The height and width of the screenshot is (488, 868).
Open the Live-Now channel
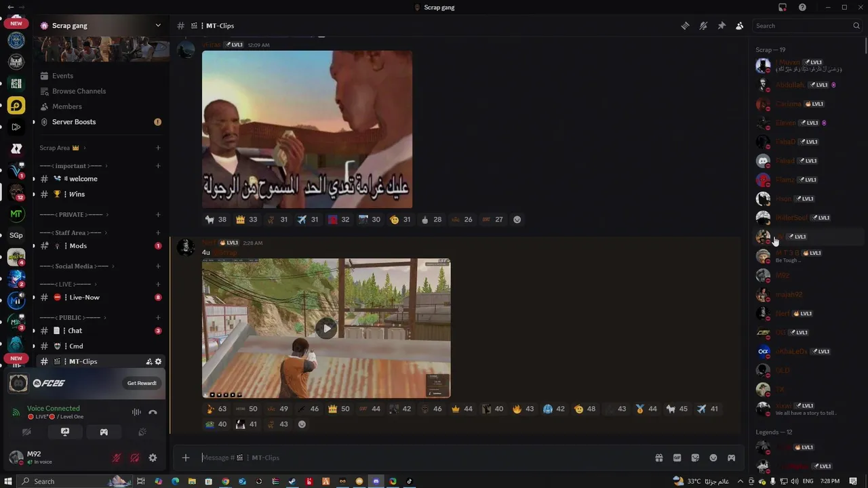click(x=102, y=298)
